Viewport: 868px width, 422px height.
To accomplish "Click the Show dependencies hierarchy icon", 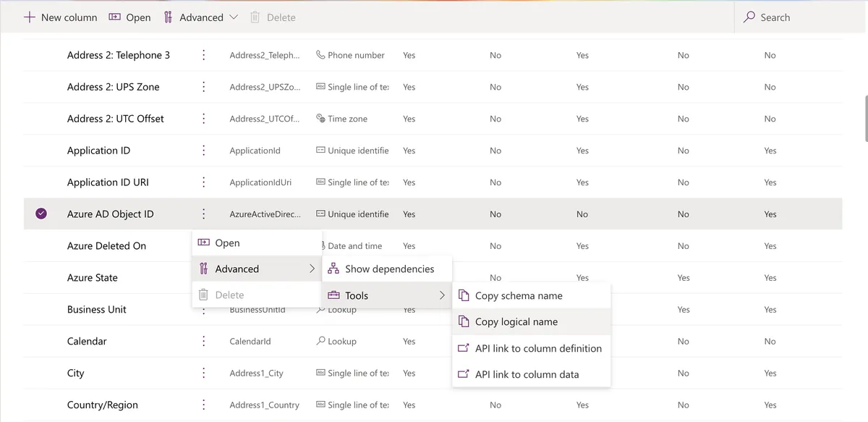I will pos(333,269).
